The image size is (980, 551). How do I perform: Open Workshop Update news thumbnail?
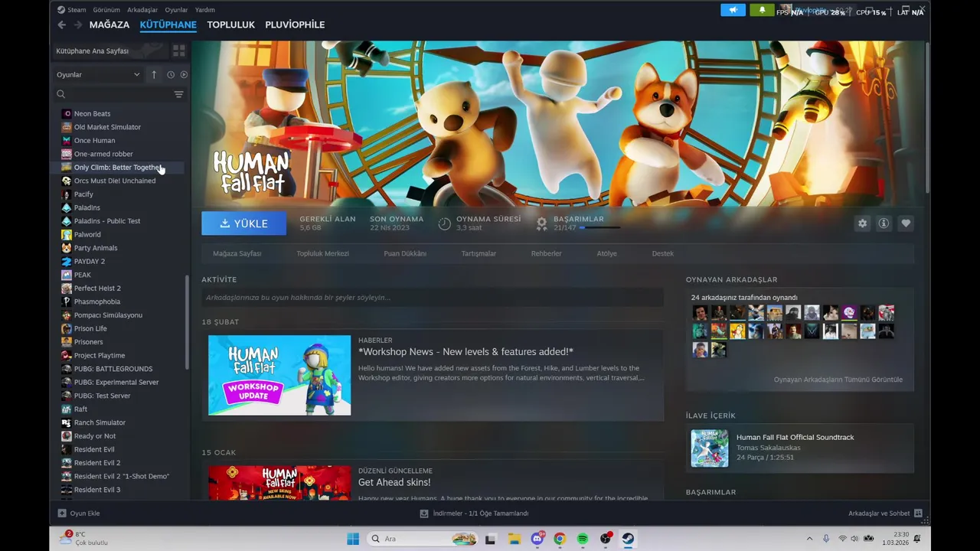279,375
